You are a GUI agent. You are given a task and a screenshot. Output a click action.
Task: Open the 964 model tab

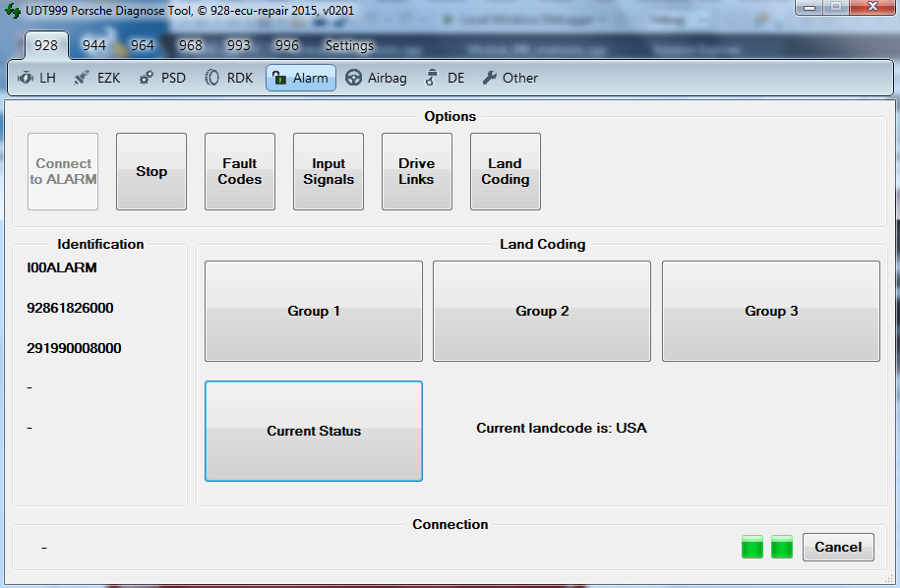pyautogui.click(x=143, y=45)
